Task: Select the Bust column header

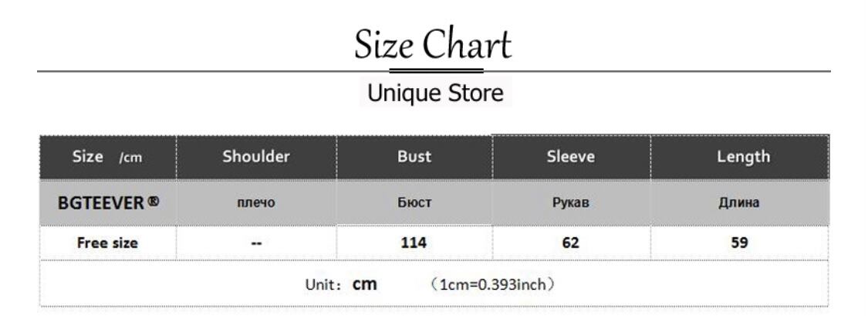Action: 414,157
